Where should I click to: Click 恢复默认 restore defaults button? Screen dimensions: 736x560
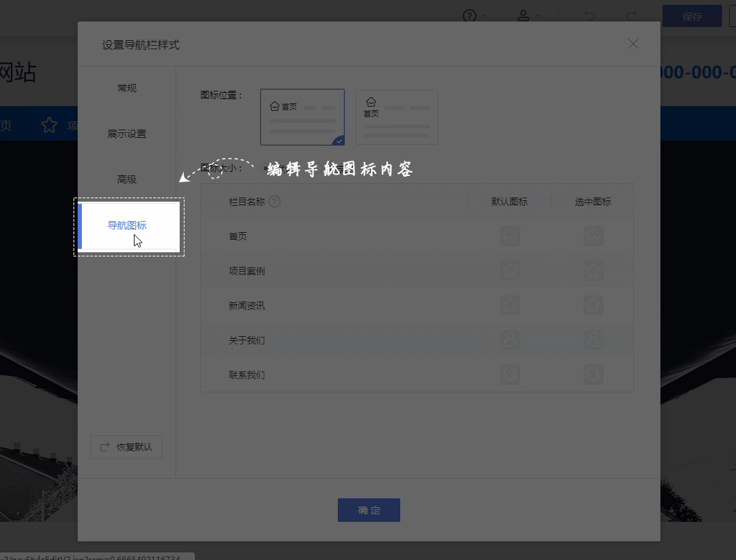coord(126,447)
